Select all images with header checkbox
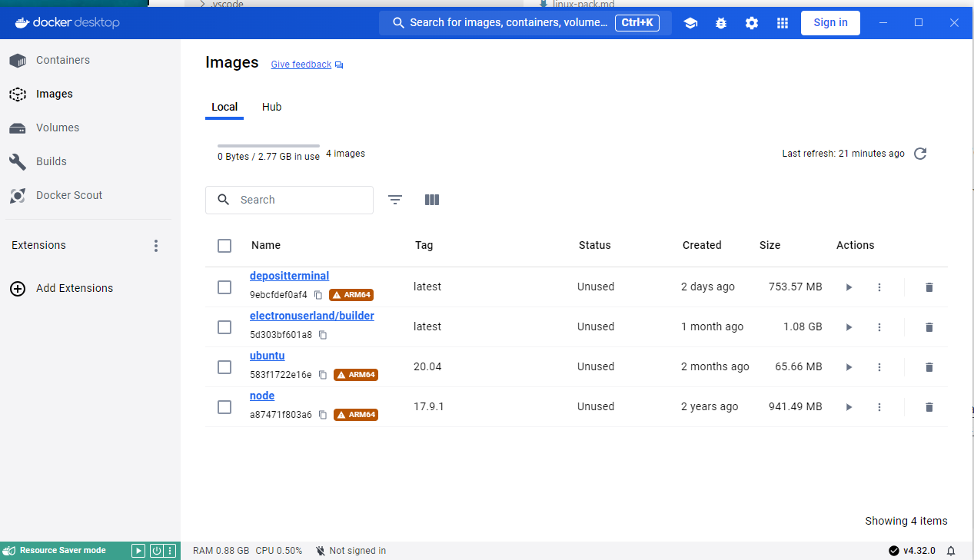The width and height of the screenshot is (974, 560). (x=224, y=245)
